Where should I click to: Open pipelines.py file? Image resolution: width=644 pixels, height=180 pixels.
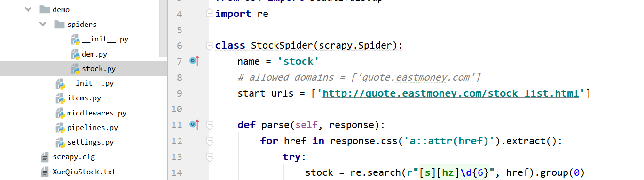(93, 128)
